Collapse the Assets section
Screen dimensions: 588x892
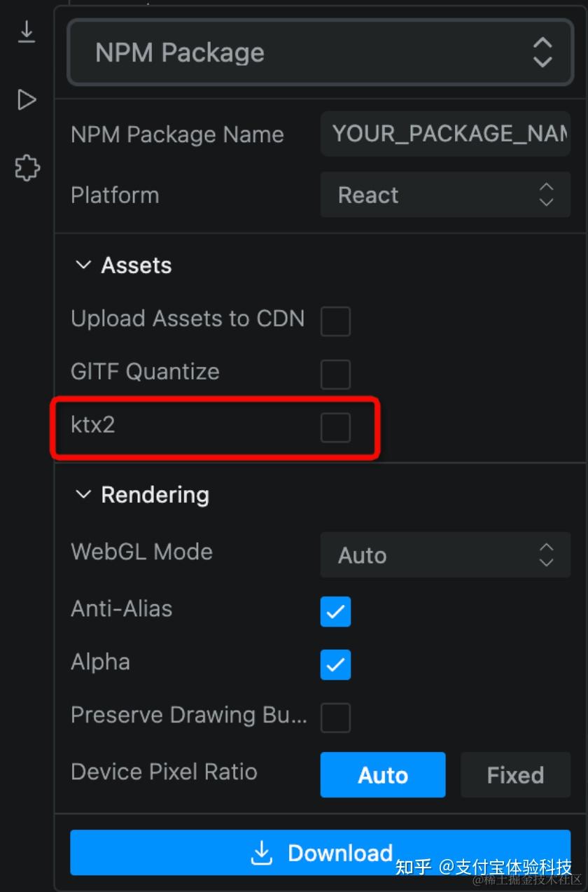[x=83, y=265]
